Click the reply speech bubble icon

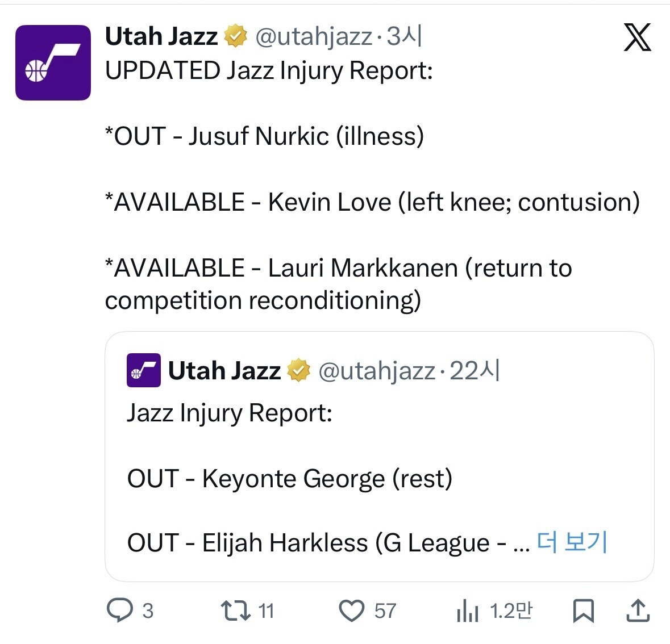pyautogui.click(x=120, y=610)
